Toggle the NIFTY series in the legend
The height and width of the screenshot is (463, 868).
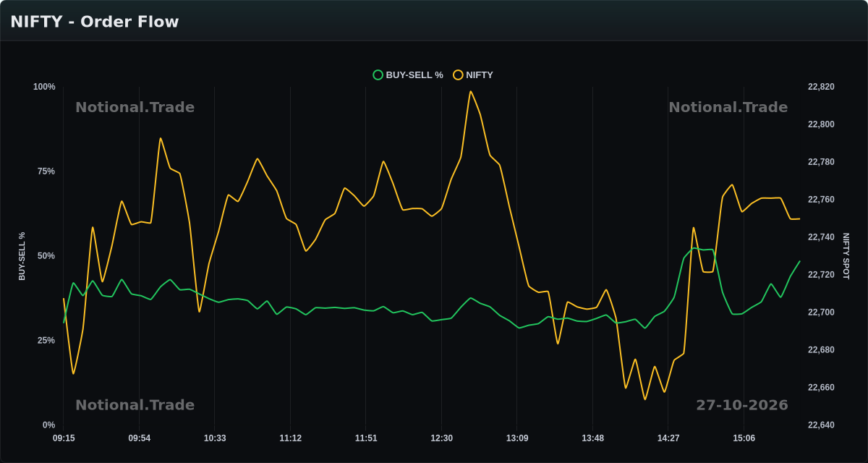473,75
